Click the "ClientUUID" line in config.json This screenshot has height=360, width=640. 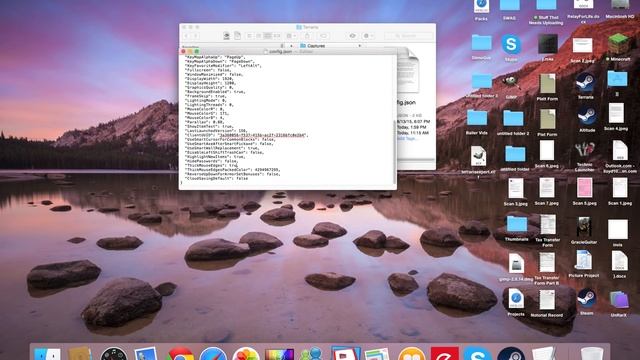247,135
